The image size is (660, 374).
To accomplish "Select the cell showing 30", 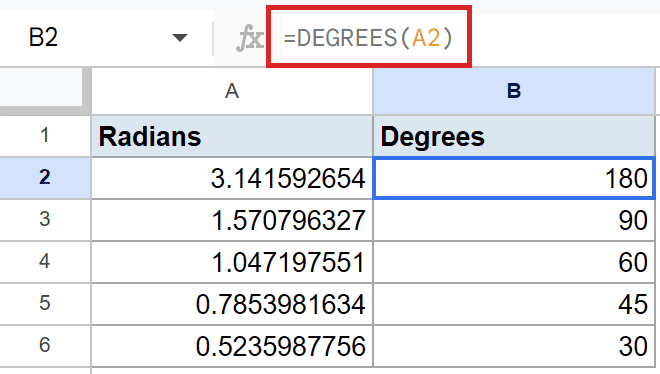I will (514, 346).
